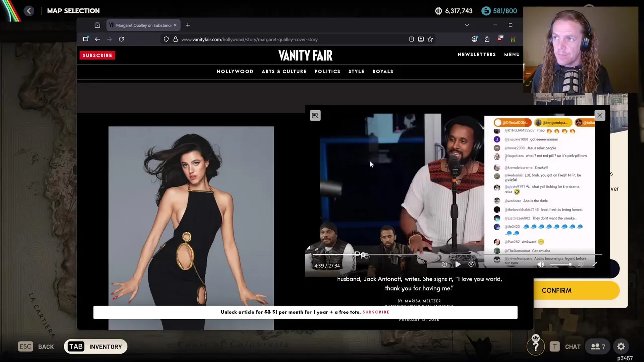Open the Firefox tab list view icon

[x=97, y=25]
